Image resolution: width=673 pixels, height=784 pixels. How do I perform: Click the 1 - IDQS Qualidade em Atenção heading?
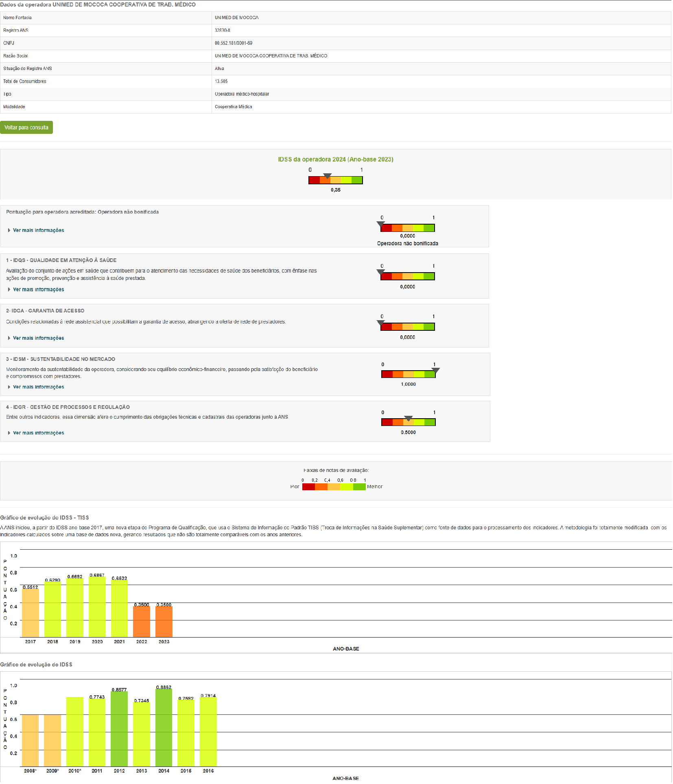click(x=61, y=260)
